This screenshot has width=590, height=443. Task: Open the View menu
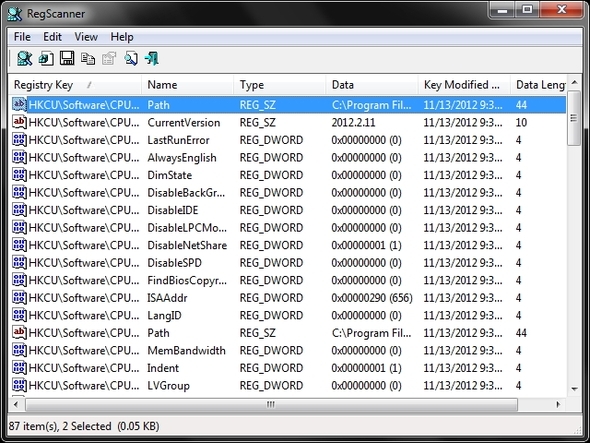[x=86, y=37]
